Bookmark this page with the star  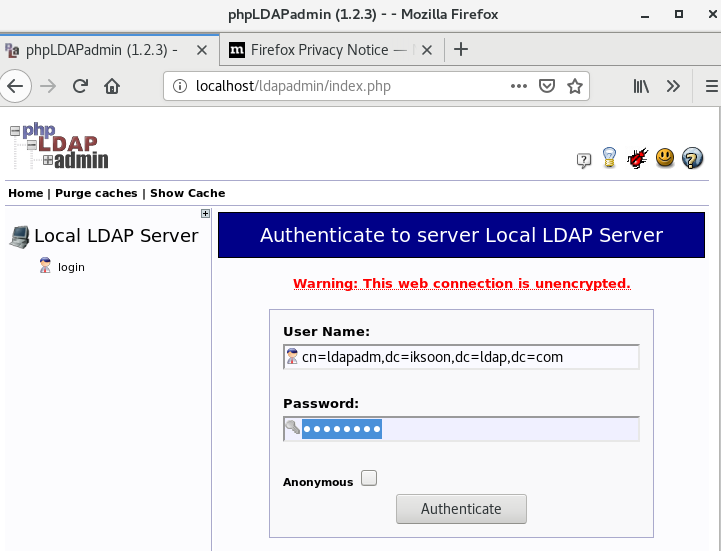[x=575, y=86]
